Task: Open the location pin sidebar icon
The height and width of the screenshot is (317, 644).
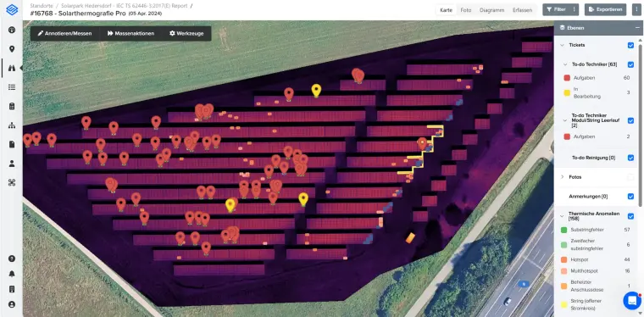Action: (12, 49)
